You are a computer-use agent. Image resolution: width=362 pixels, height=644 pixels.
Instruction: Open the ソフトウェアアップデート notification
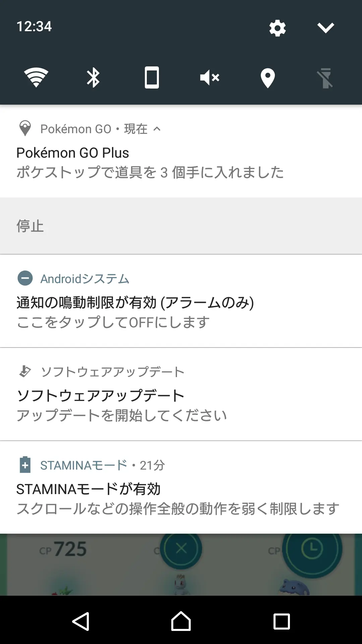[181, 394]
